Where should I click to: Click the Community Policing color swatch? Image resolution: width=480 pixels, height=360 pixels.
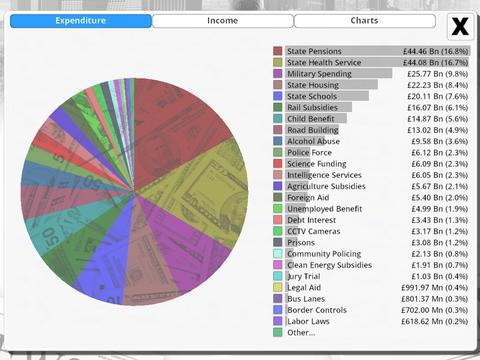(278, 254)
